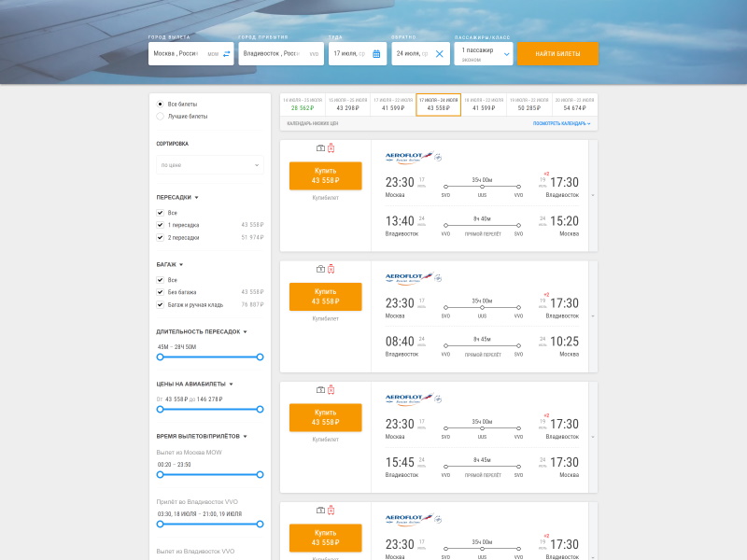Screen dimensions: 747x560
Task: Click the "Сортировка" heading
Action: tap(173, 144)
